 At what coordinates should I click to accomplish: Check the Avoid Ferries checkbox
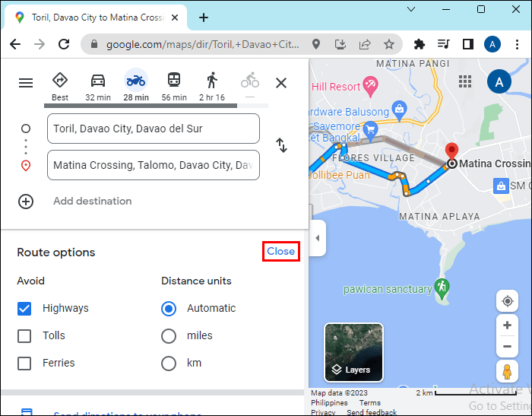(x=24, y=364)
